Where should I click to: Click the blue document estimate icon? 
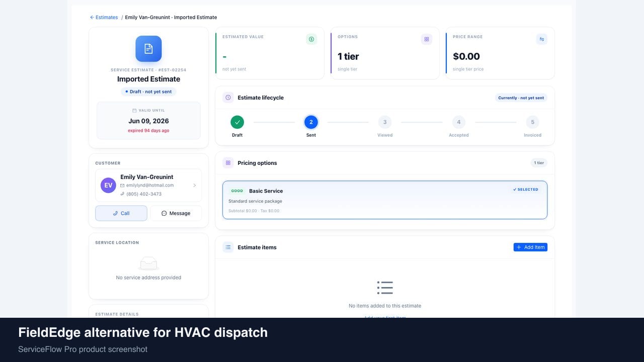[148, 49]
